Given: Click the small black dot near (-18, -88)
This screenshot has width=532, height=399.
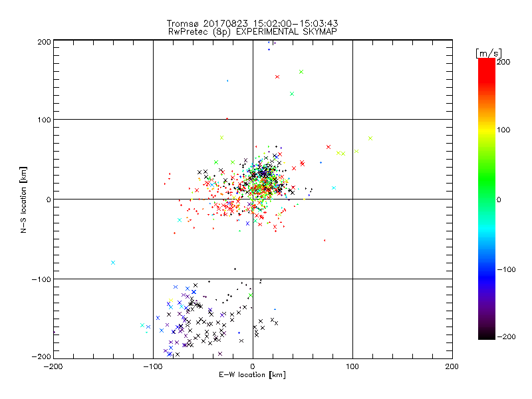Looking at the screenshot, I should (235, 269).
